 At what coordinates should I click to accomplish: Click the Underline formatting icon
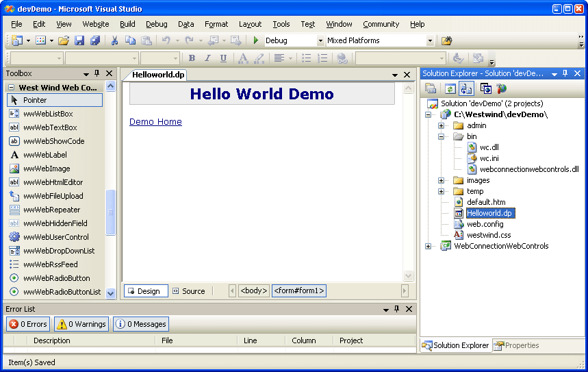[224, 58]
